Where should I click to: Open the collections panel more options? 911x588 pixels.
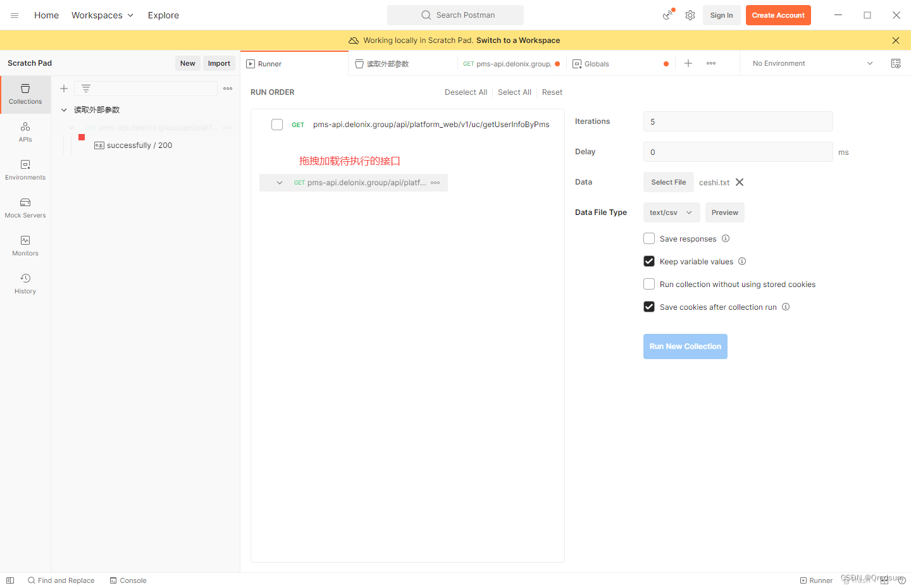228,89
